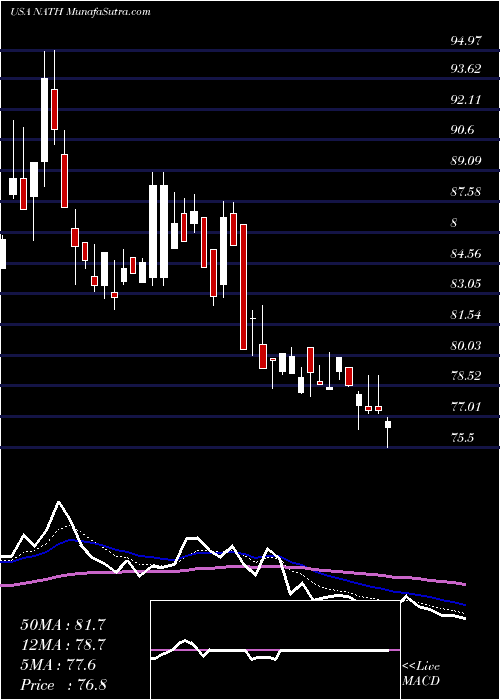This screenshot has width=500, height=700.
Task: Click the 75.5 price axis label
Action: (x=462, y=438)
